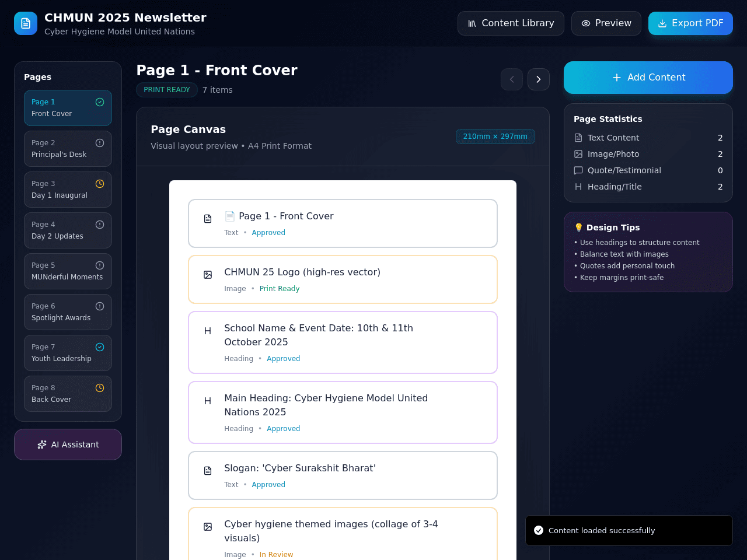Click the Page 4 alert status icon
This screenshot has width=747, height=560.
tap(100, 225)
